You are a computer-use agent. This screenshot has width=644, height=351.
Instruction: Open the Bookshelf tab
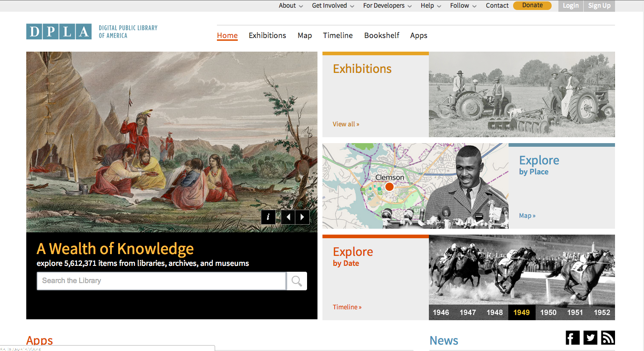click(x=382, y=35)
